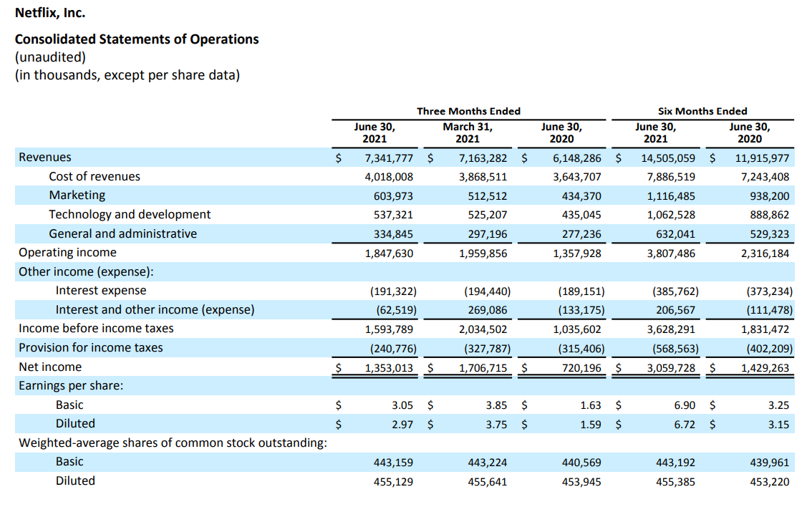Click income before taxes value 1,593,789

(389, 329)
